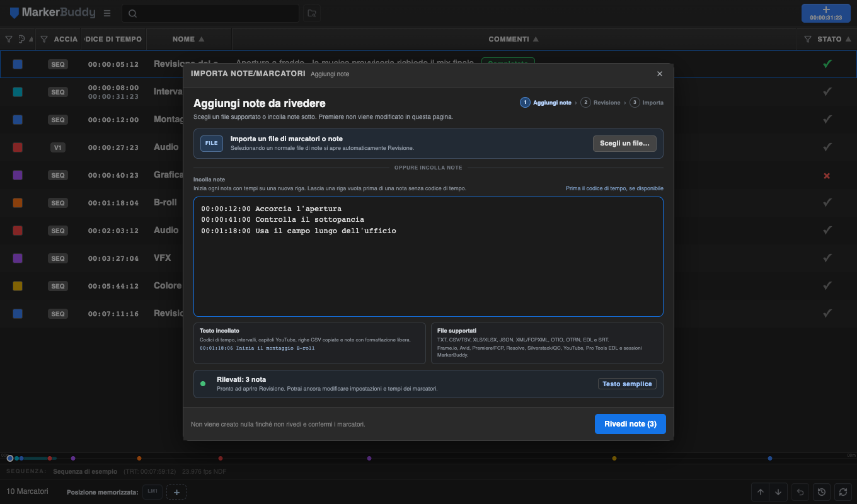Select the LM1 stored position
This screenshot has width=857, height=504.
point(152,491)
